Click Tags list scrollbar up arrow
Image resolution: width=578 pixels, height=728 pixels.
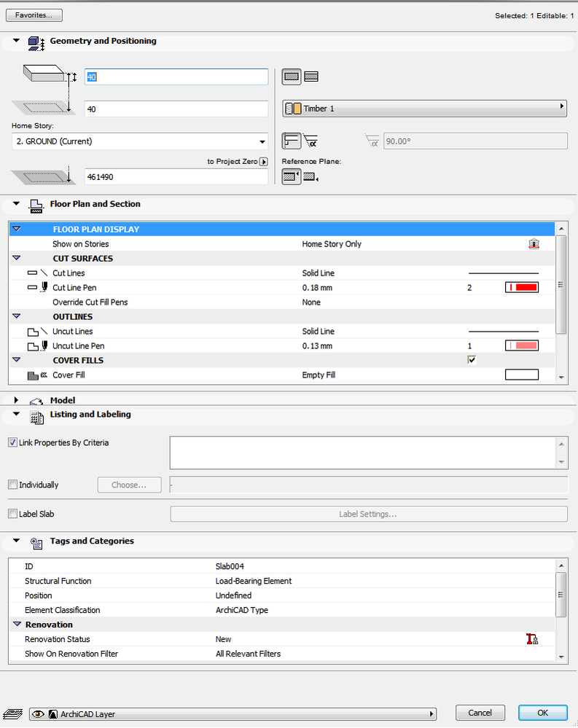tap(561, 565)
